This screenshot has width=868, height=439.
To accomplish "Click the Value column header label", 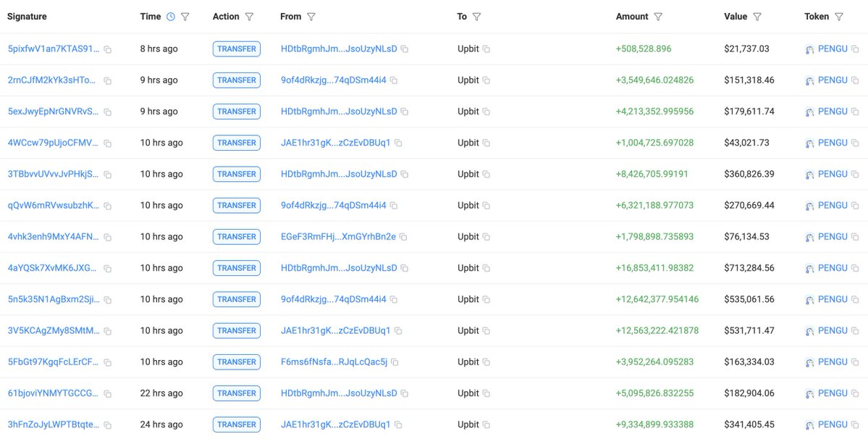I will point(736,17).
